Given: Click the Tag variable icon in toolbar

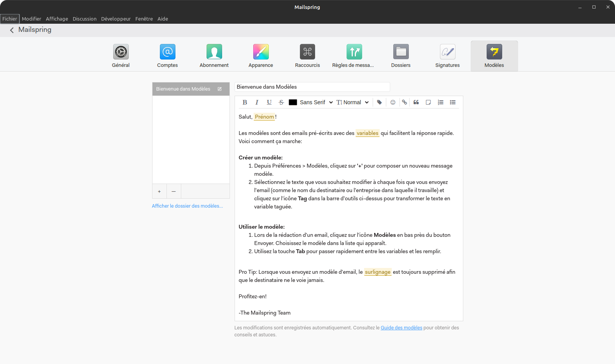Looking at the screenshot, I should point(379,102).
